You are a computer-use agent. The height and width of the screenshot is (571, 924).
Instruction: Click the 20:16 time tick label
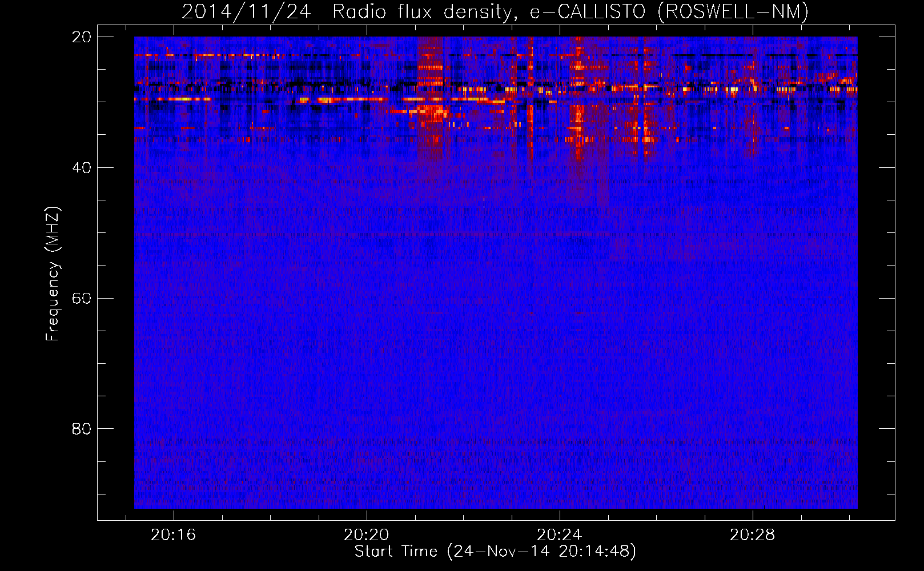tap(173, 534)
